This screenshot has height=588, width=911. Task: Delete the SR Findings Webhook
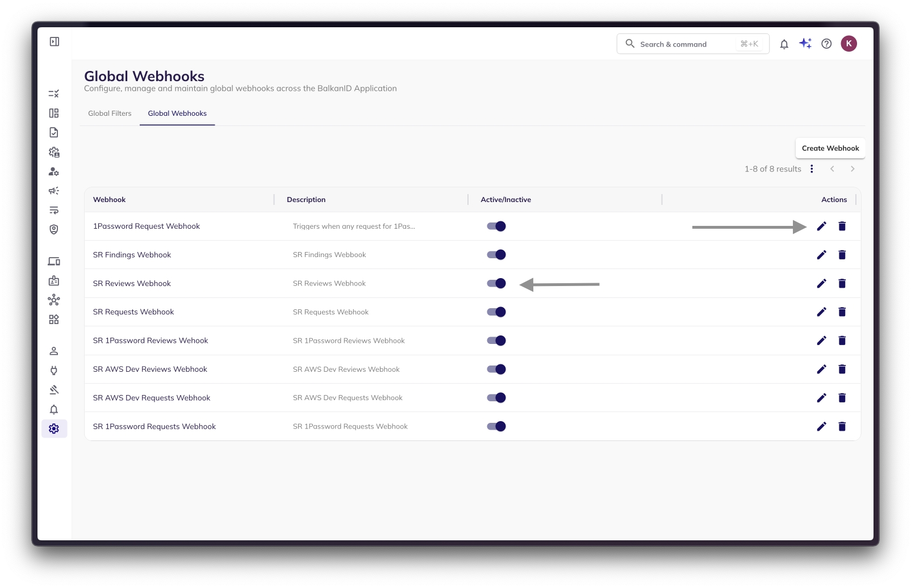pos(842,255)
